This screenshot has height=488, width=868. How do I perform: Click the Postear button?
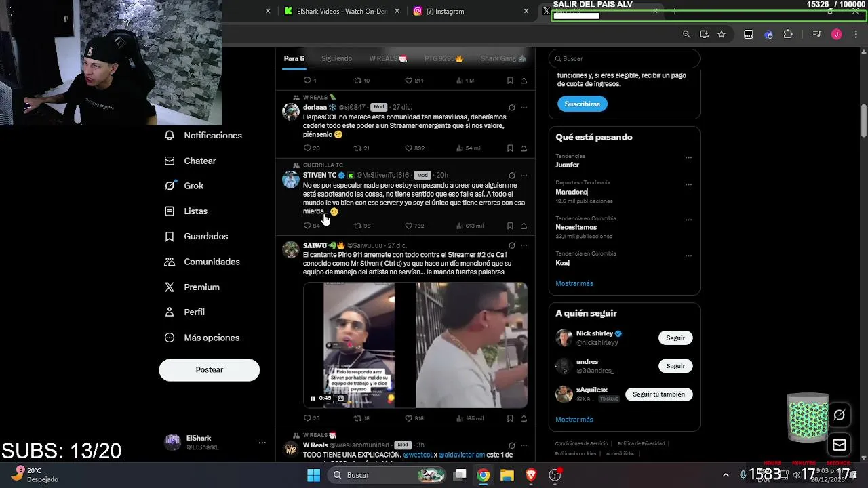(x=209, y=370)
